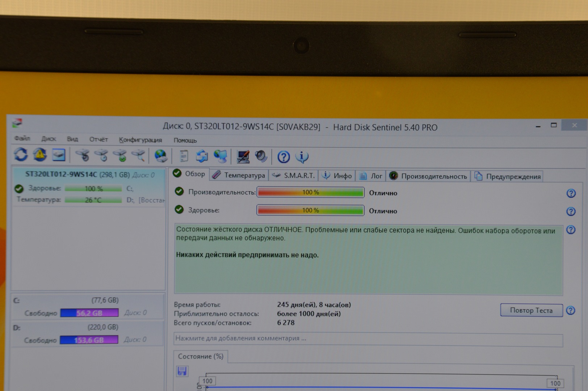Viewport: 588px width, 391px height.
Task: Click the text report document toolbar icon
Action: point(184,156)
